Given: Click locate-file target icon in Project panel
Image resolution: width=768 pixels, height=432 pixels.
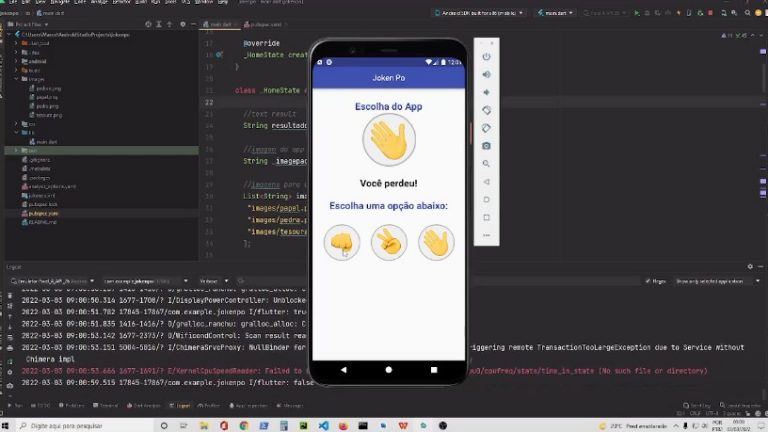Looking at the screenshot, I should [x=148, y=24].
